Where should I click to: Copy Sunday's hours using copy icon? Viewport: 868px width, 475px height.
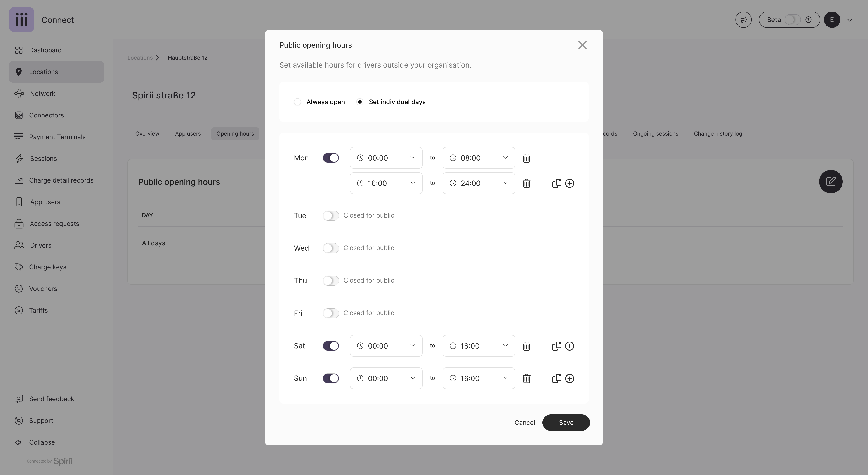[x=557, y=378]
